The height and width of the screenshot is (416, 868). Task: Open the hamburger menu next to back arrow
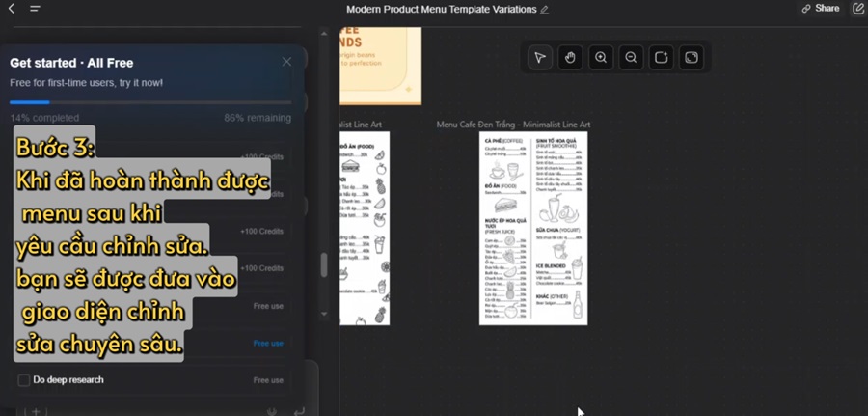click(x=35, y=9)
